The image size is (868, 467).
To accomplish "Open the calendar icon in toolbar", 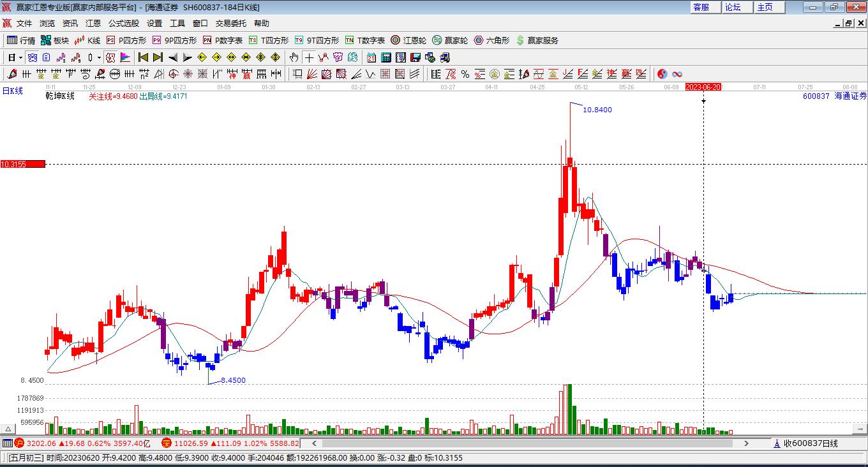I will [371, 57].
